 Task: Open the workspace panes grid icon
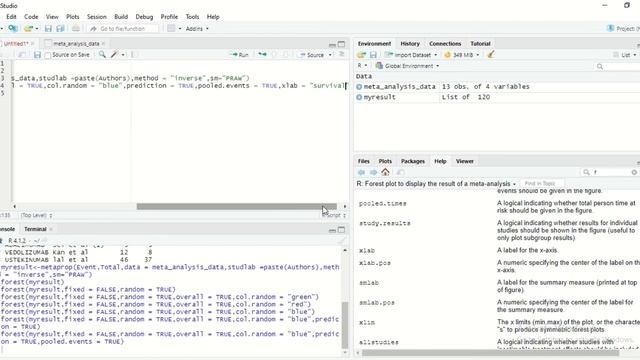[171, 29]
